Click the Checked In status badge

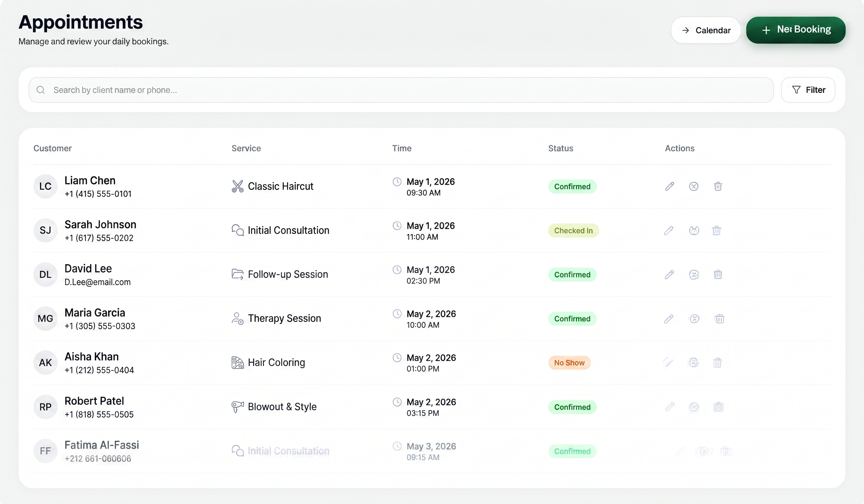(x=573, y=230)
